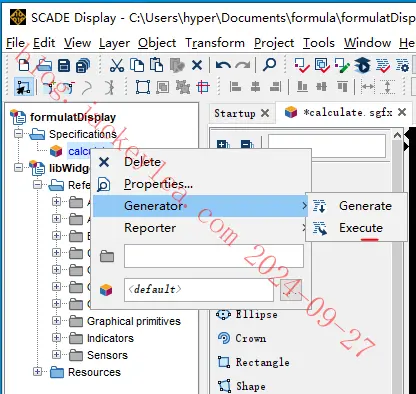
Task: Click the New file toolbar icon
Action: (24, 65)
